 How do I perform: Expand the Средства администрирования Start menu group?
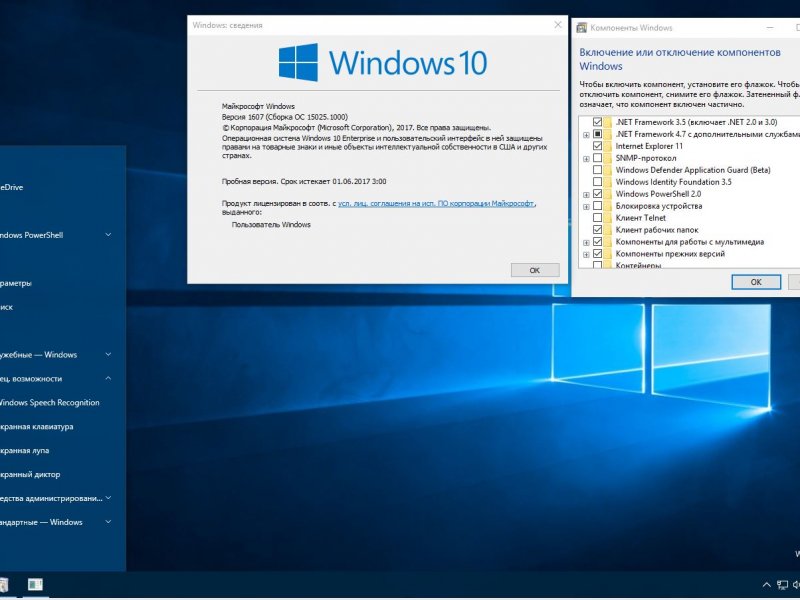[x=108, y=497]
